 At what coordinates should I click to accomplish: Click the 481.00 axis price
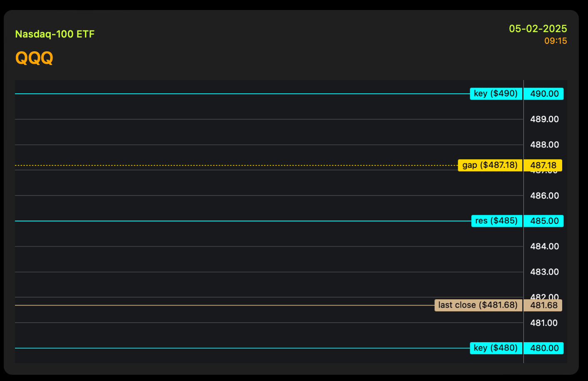click(544, 323)
